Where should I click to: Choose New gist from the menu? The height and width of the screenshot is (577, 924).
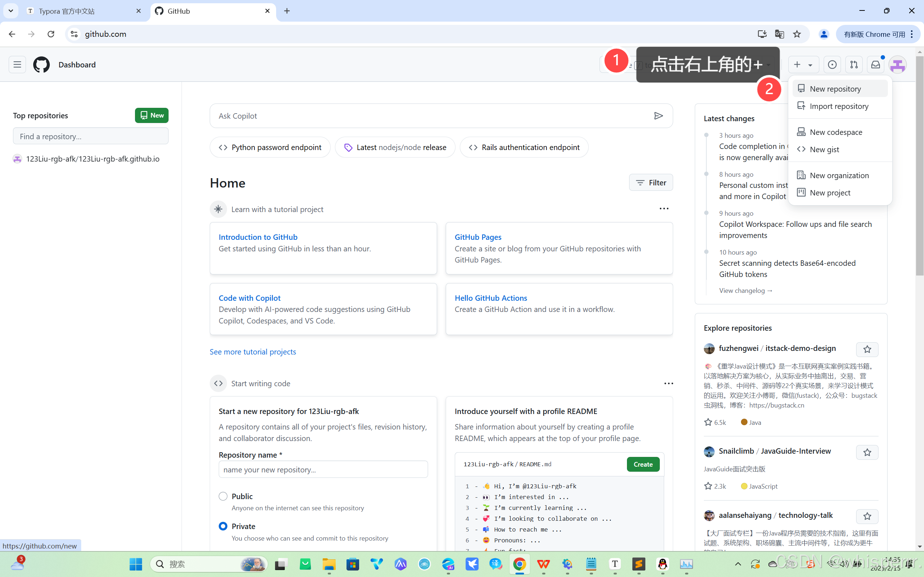pyautogui.click(x=824, y=150)
